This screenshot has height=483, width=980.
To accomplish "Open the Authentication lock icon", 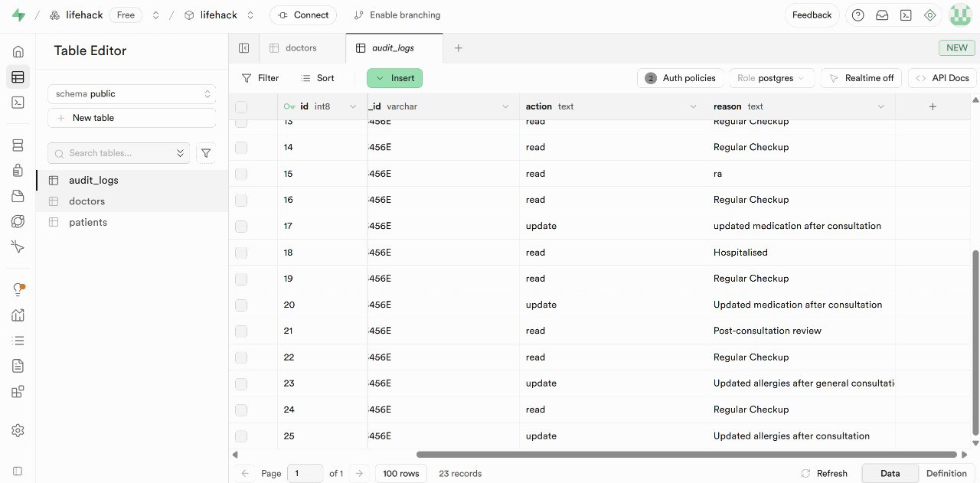I will point(18,171).
